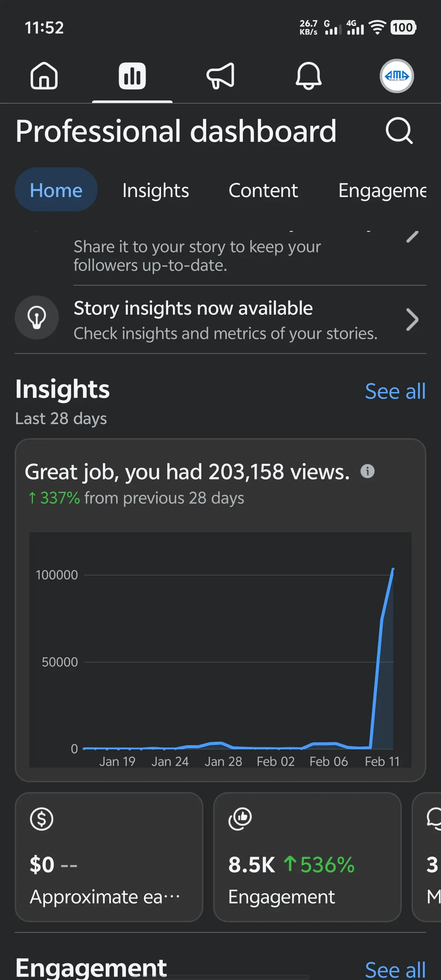Image resolution: width=441 pixels, height=980 pixels.
Task: Switch to the Content tab
Action: point(263,190)
